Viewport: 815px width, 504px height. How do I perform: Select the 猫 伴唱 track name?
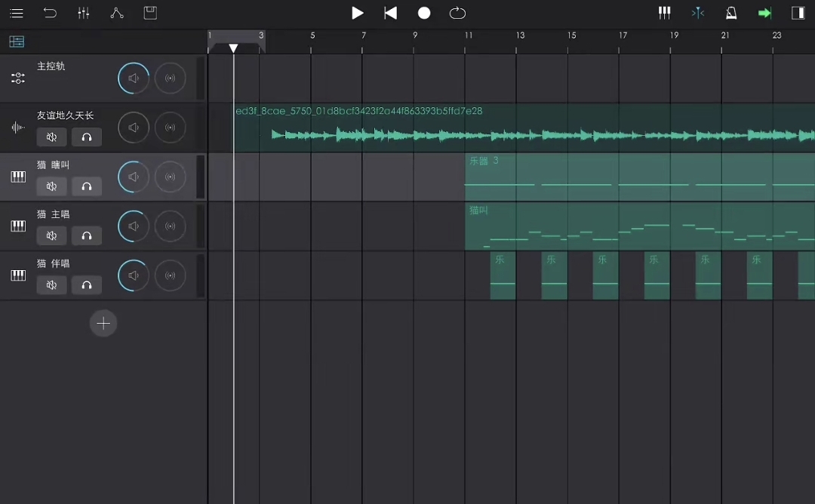coord(53,263)
